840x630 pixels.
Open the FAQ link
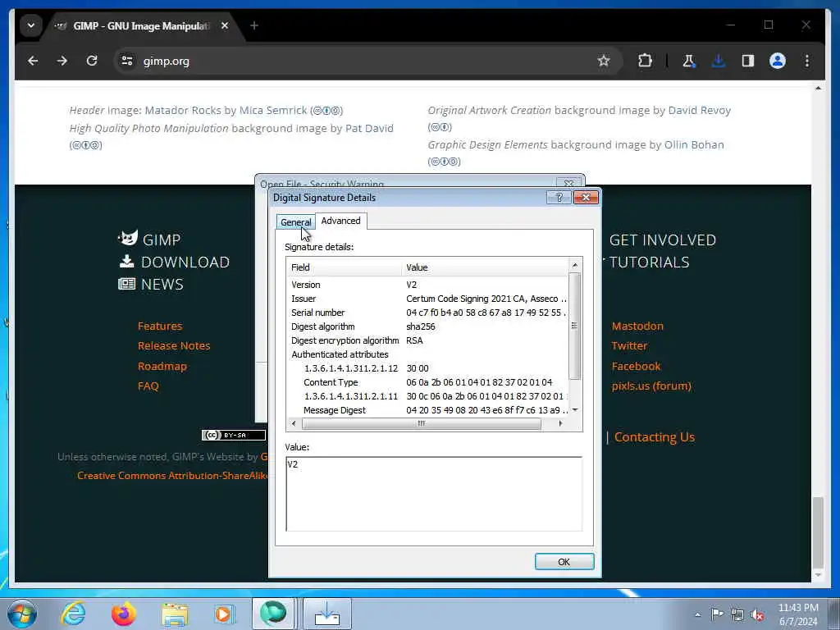tap(148, 386)
